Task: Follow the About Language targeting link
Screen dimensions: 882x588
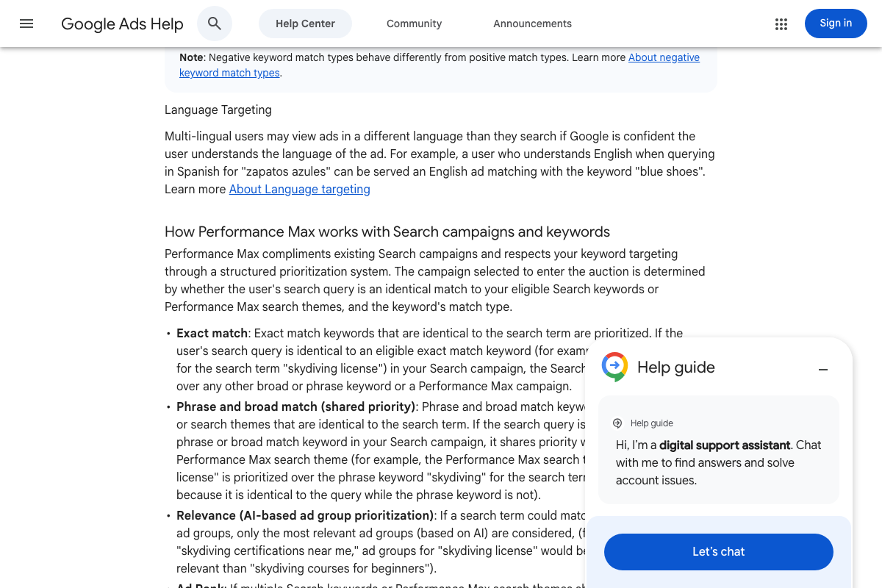Action: (300, 189)
